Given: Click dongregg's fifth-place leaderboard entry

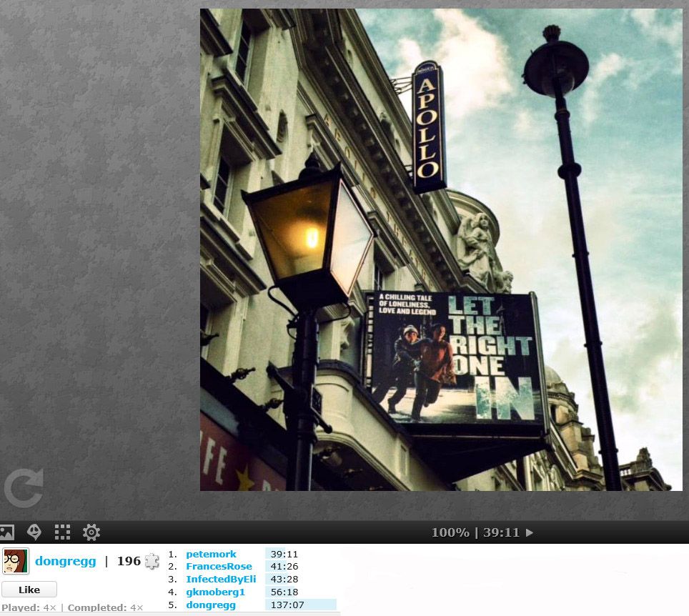Looking at the screenshot, I should click(211, 605).
